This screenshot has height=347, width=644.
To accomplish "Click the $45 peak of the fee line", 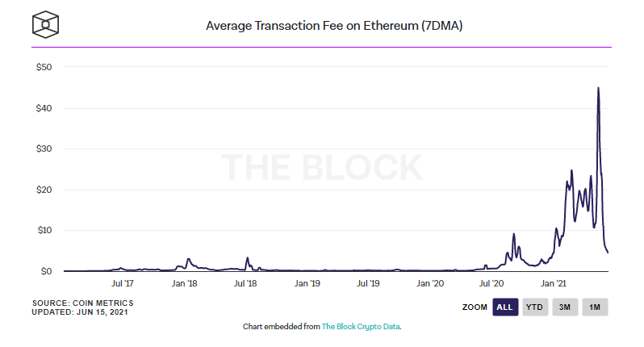I will coord(598,88).
